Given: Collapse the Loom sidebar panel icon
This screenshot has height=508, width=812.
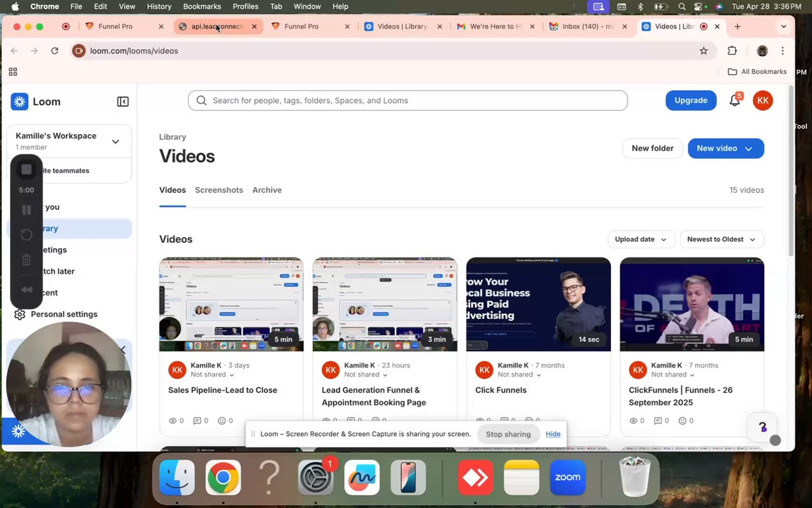Looking at the screenshot, I should tap(123, 102).
